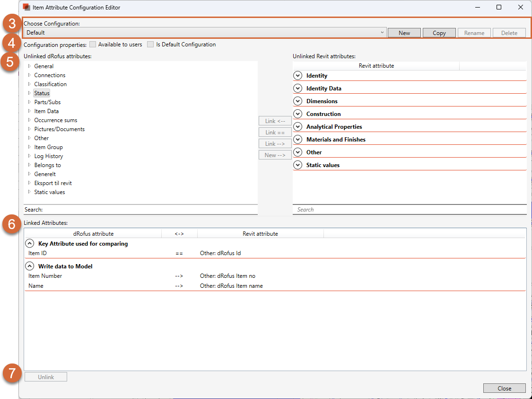Screen dimensions: 532x399
Task: Expand the Status tree node
Action: (x=28, y=93)
